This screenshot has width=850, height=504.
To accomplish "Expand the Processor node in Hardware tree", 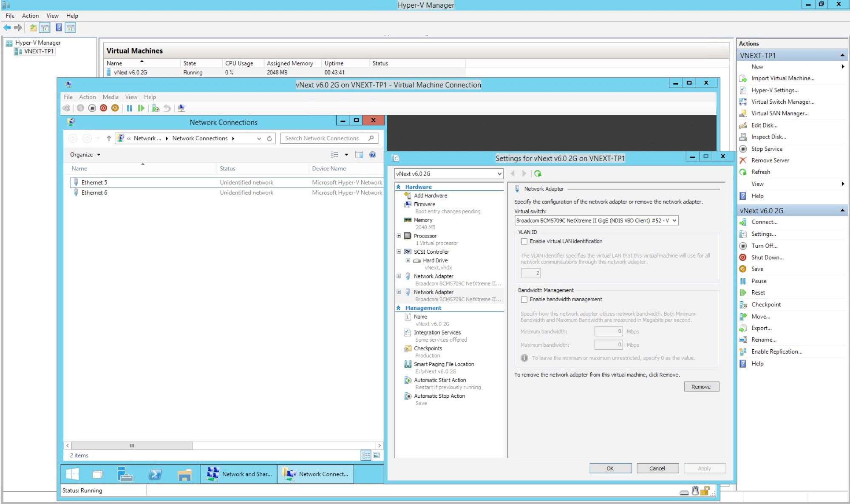I will click(399, 236).
